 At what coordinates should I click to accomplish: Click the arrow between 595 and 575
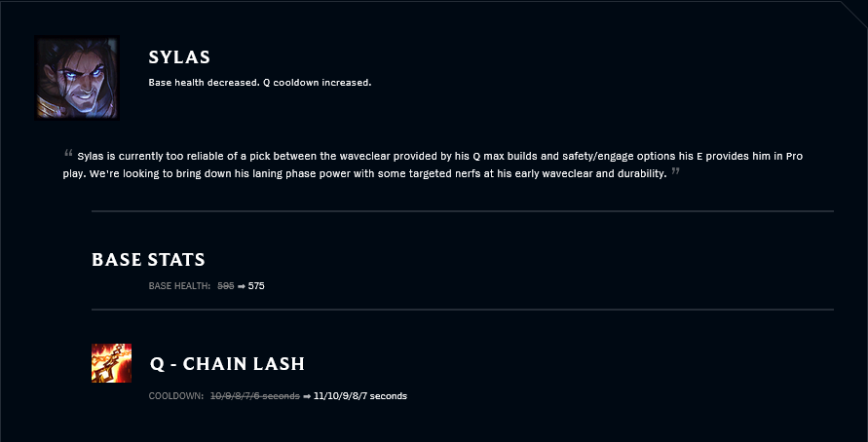tap(242, 286)
